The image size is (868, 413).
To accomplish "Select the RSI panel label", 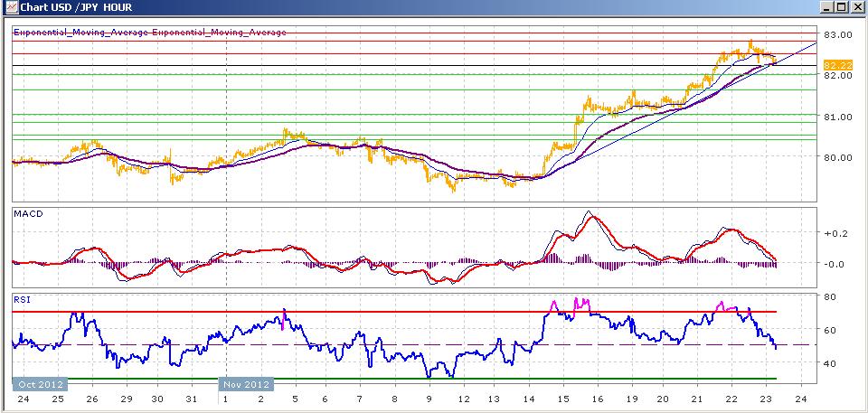I will [21, 300].
